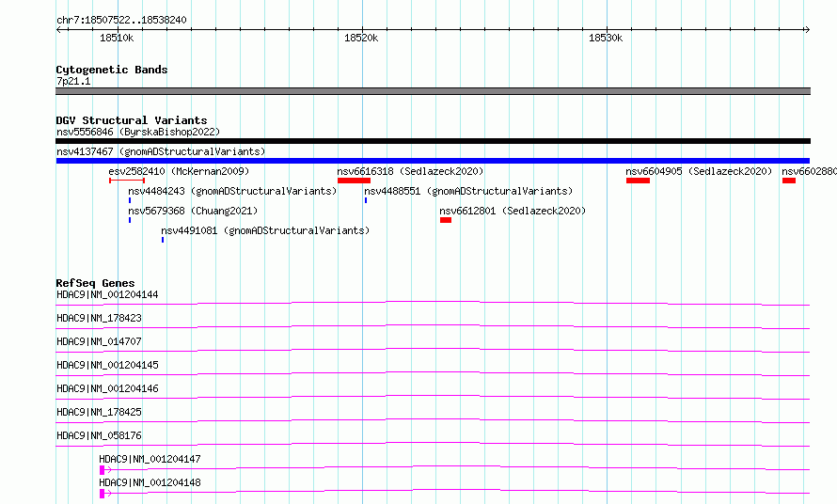Select HDAC9|NM_058176 transcript label
This screenshot has width=837, height=504.
click(100, 435)
